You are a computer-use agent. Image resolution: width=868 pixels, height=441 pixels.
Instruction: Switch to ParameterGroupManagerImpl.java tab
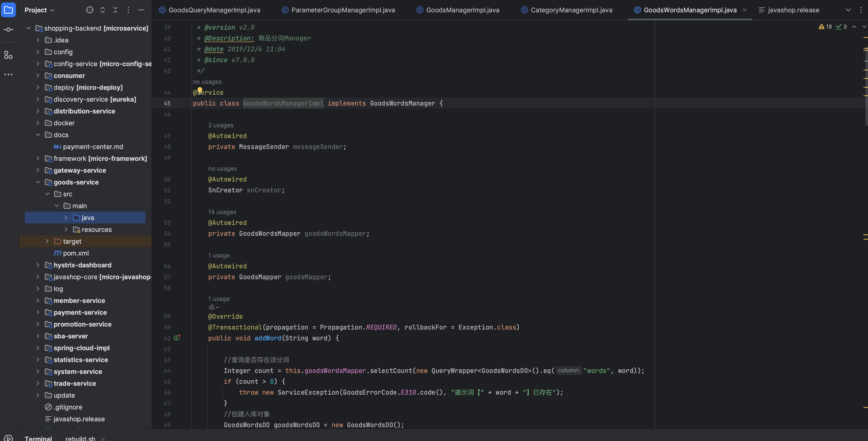coord(338,10)
